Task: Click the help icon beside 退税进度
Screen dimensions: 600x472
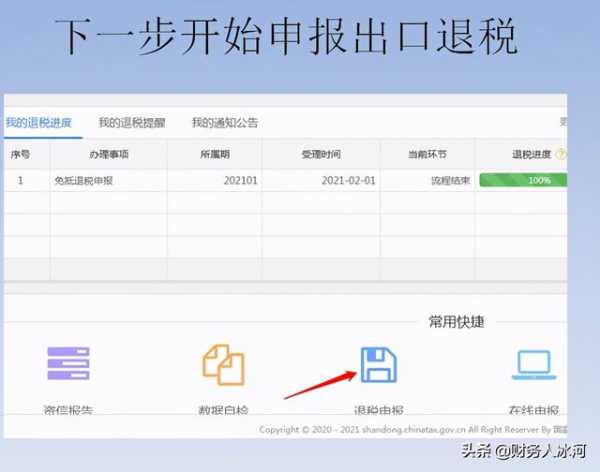Action: pyautogui.click(x=560, y=155)
